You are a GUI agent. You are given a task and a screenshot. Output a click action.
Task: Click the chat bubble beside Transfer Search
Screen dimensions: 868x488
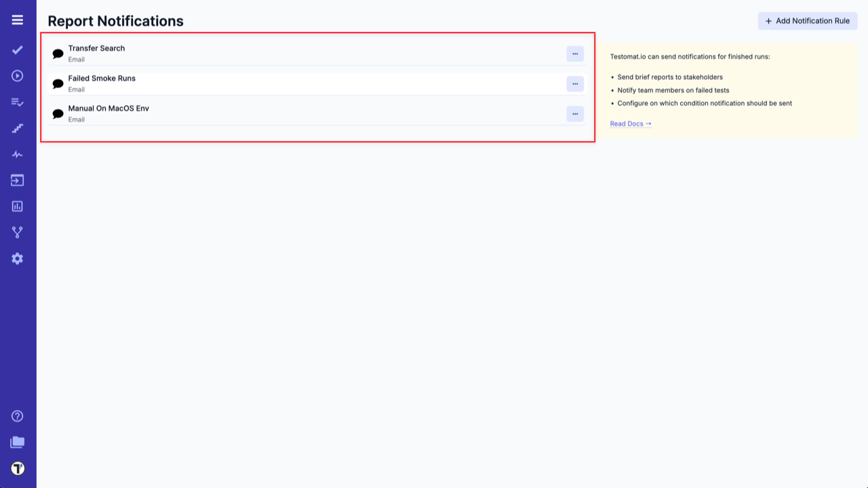pyautogui.click(x=57, y=53)
